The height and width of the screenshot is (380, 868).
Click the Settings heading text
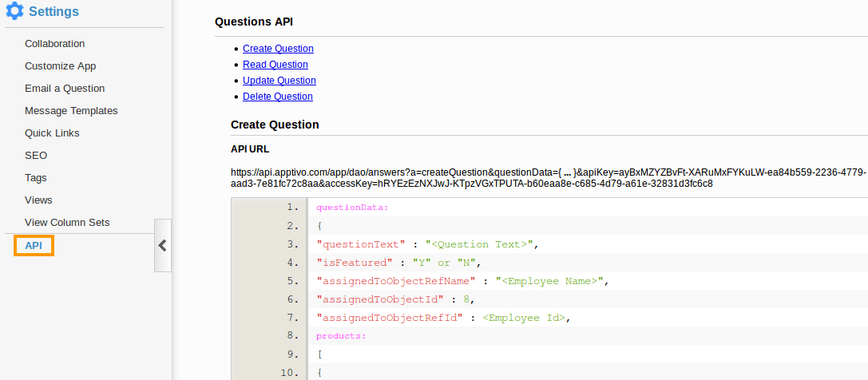54,11
